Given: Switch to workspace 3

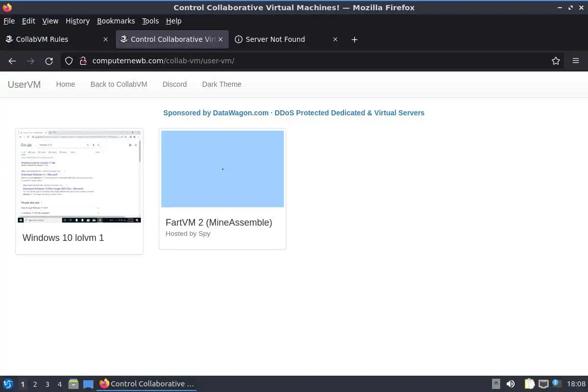Looking at the screenshot, I should (x=47, y=384).
